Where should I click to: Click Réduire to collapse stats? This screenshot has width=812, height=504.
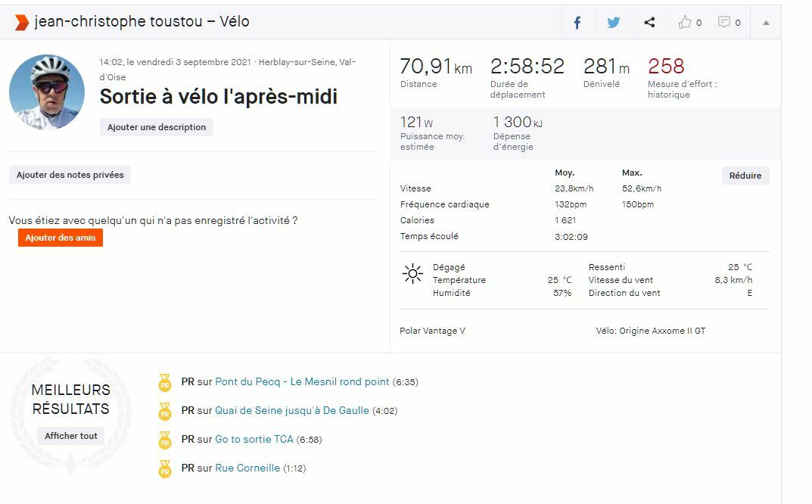tap(745, 176)
